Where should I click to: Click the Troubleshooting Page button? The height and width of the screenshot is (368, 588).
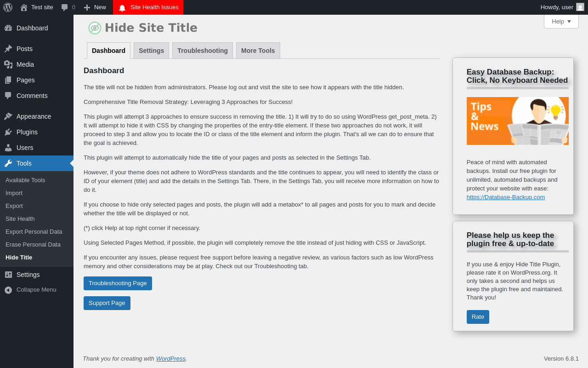[118, 283]
